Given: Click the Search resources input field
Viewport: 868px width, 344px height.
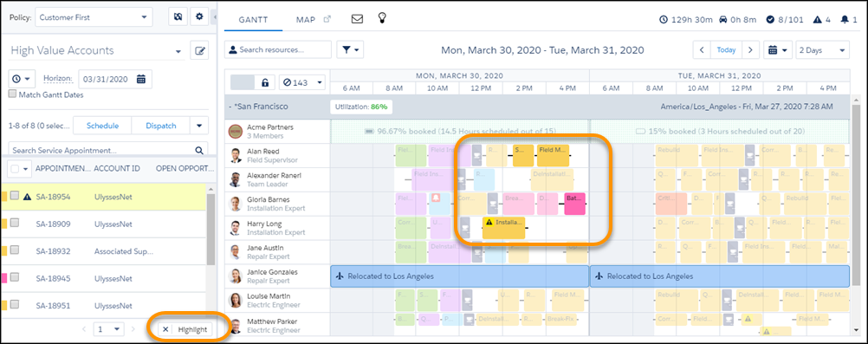Looking at the screenshot, I should click(278, 50).
